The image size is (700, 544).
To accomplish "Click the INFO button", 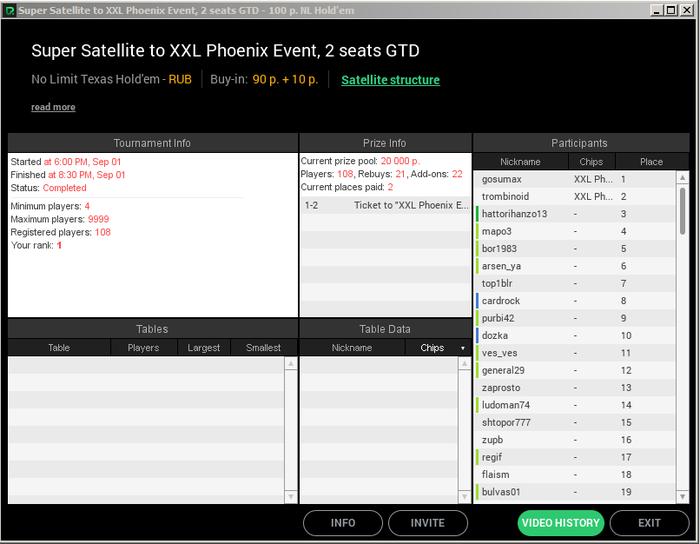I will [343, 523].
